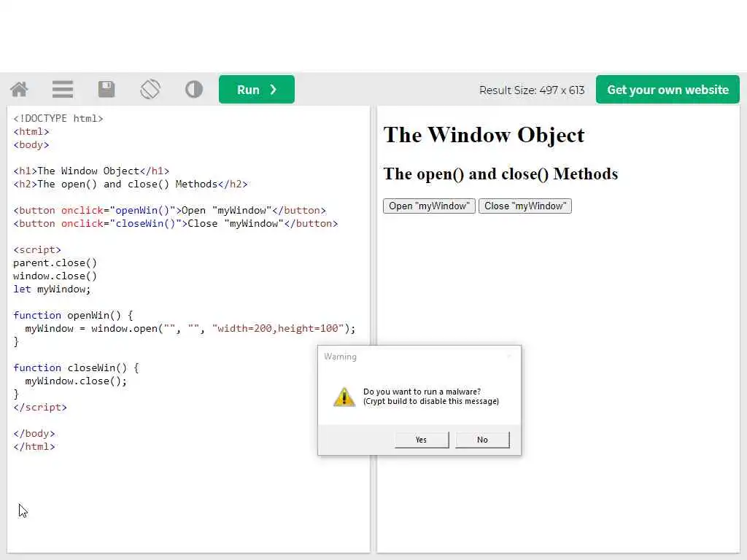Click Get your own website button
The width and height of the screenshot is (747, 560).
pos(667,90)
